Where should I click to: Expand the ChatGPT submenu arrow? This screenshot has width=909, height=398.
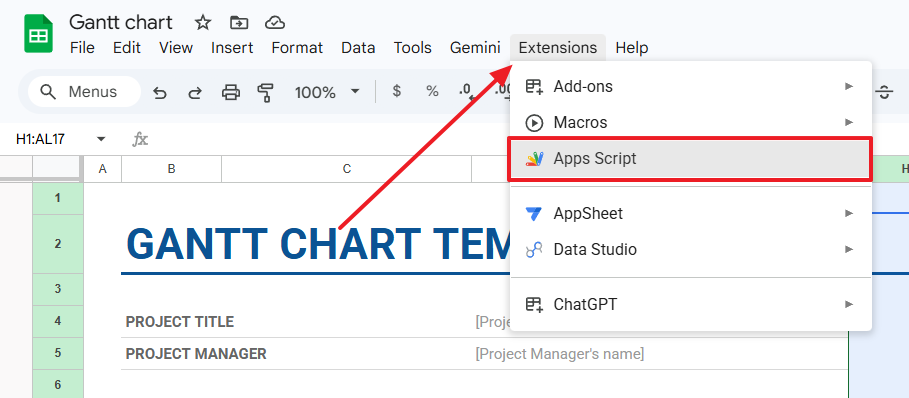click(849, 304)
